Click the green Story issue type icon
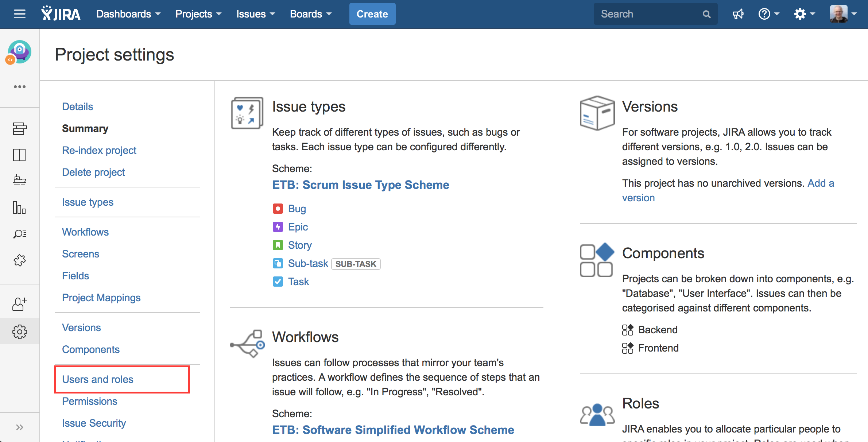 (x=278, y=245)
